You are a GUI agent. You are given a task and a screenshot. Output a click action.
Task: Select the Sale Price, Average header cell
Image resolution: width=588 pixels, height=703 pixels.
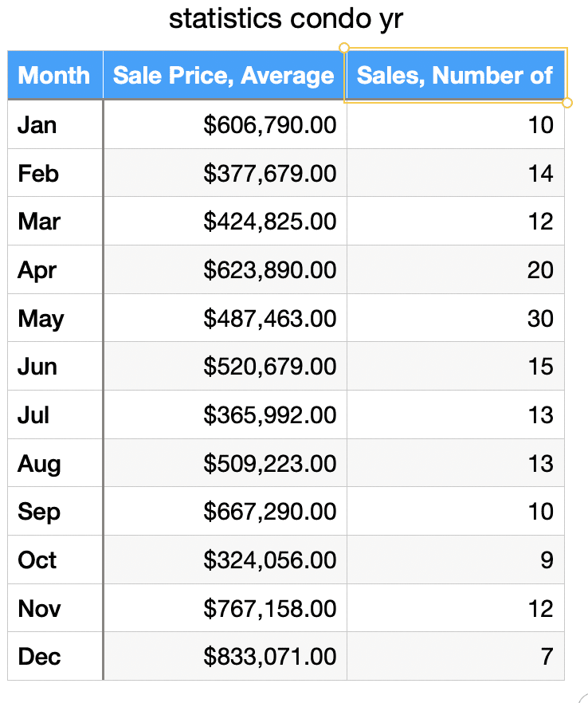coord(224,76)
